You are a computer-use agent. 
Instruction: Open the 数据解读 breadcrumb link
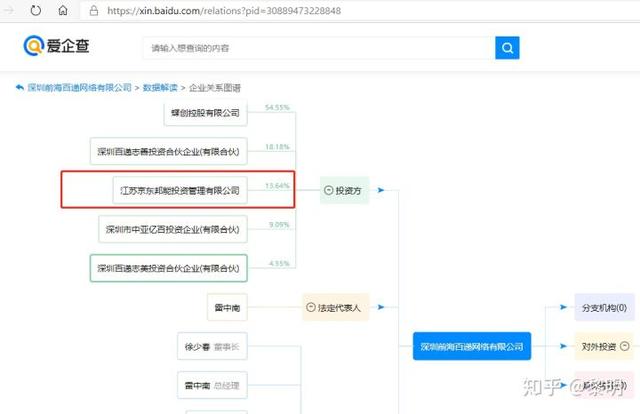160,87
